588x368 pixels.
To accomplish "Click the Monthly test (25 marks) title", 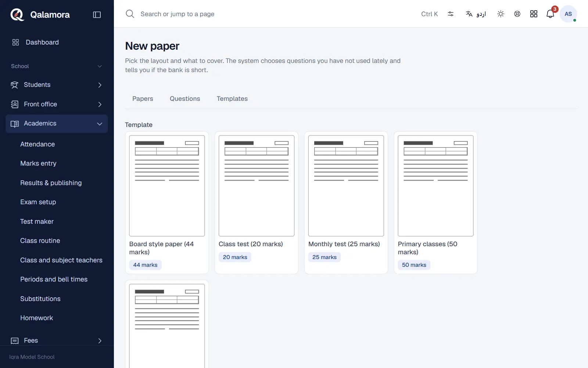I will click(x=344, y=244).
